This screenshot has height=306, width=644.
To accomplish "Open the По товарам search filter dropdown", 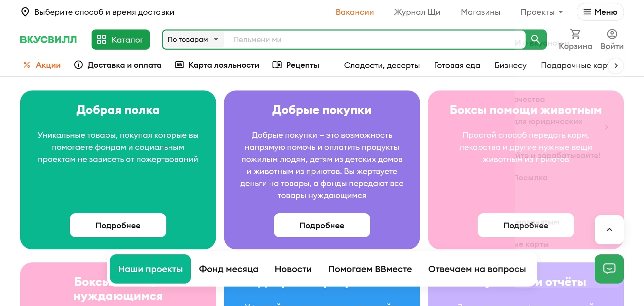I will point(193,39).
